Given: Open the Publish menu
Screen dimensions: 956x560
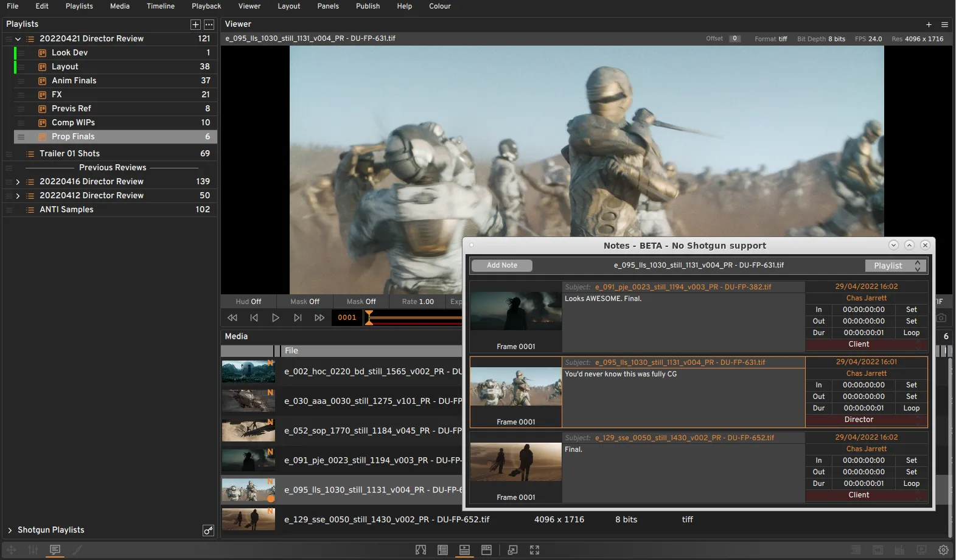Looking at the screenshot, I should tap(368, 6).
